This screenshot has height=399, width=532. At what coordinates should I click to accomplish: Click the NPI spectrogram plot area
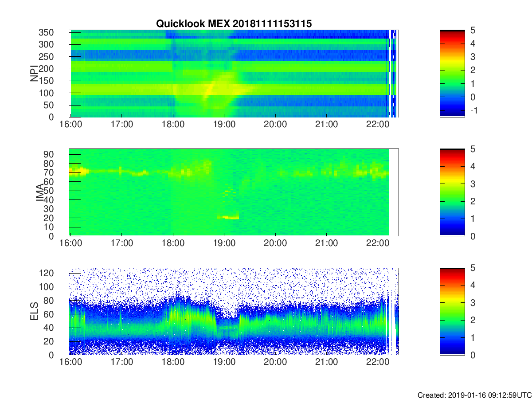pos(234,74)
